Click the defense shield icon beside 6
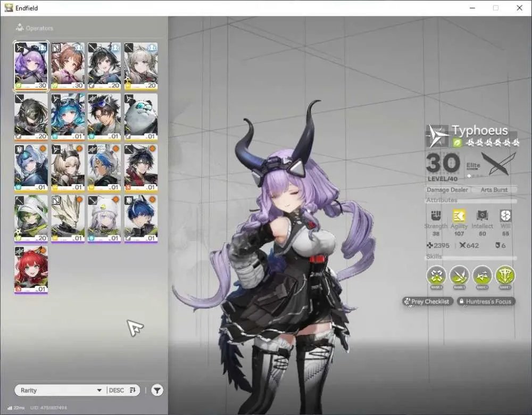The height and width of the screenshot is (415, 532). click(x=497, y=245)
